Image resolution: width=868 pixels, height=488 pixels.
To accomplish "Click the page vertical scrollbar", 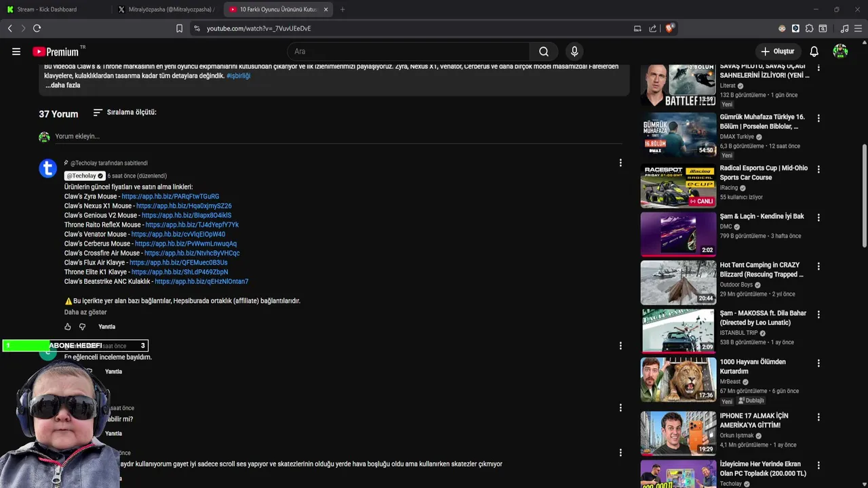I will (864, 196).
